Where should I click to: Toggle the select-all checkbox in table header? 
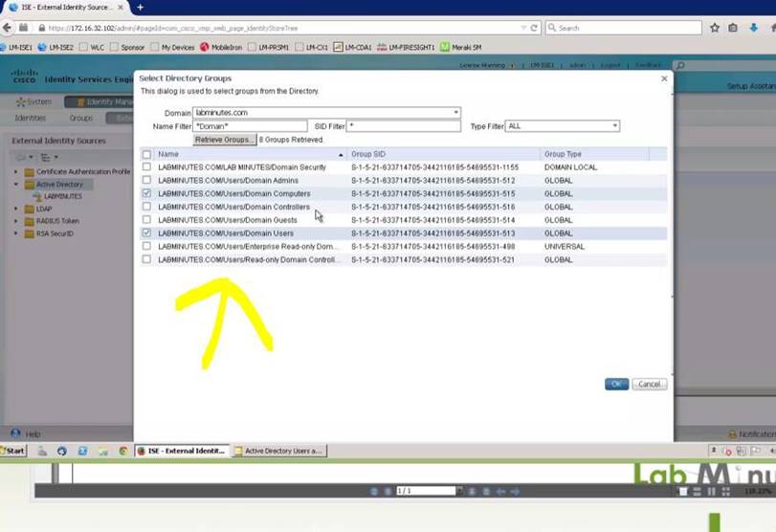coord(146,154)
